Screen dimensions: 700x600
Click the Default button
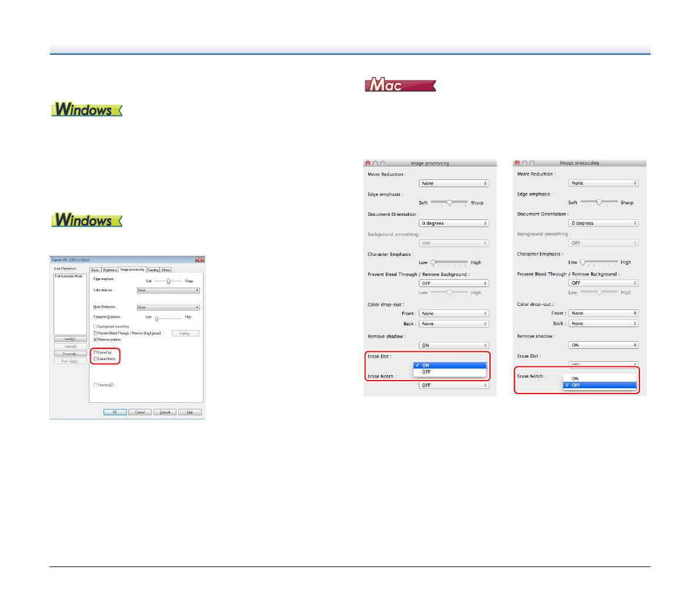165,412
